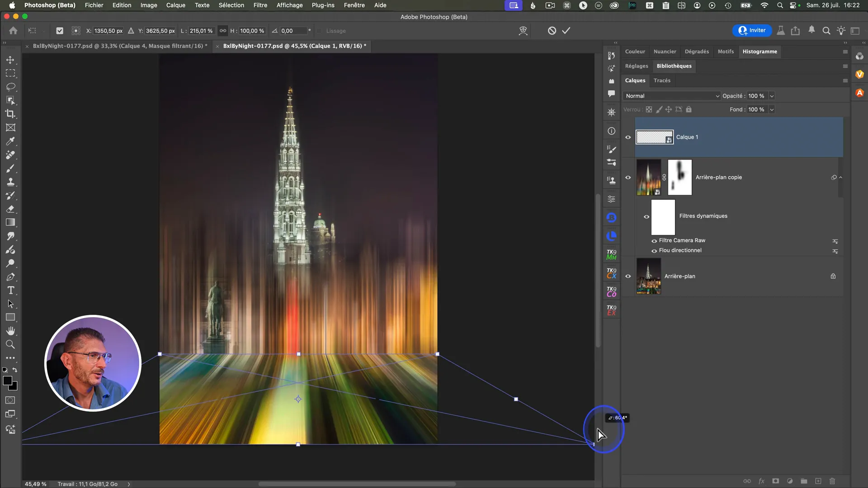Toggle link between width and height
This screenshot has width=868, height=488.
coord(223,31)
